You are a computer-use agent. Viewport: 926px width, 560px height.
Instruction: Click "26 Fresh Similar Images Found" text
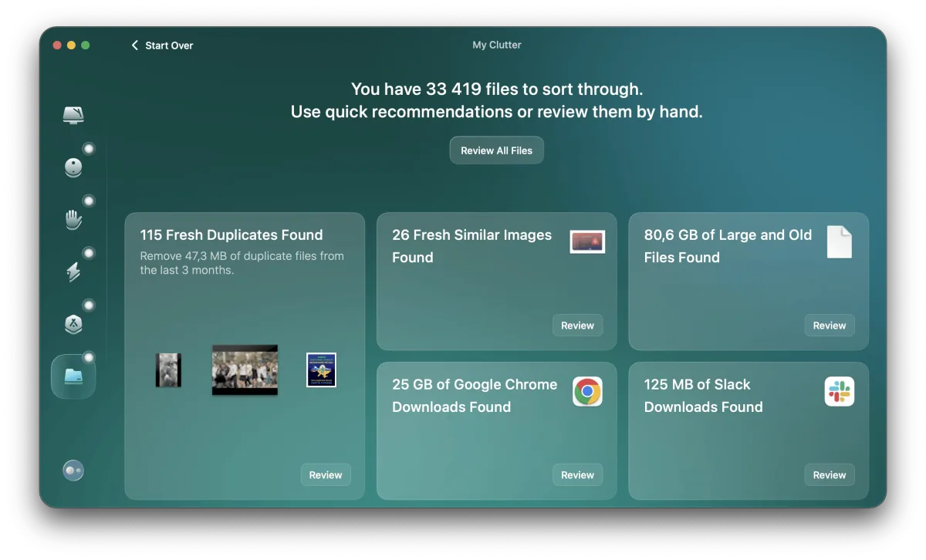point(472,246)
